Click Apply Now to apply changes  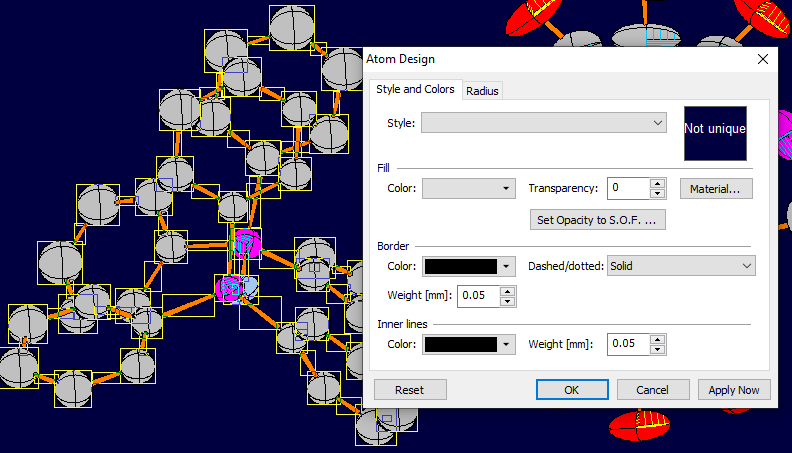[734, 390]
